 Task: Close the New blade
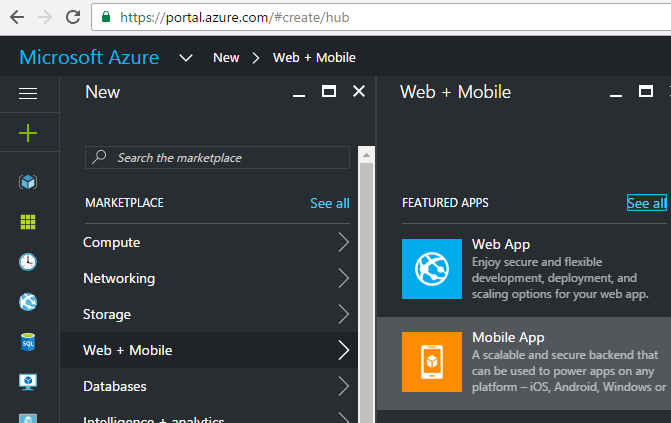(x=359, y=91)
